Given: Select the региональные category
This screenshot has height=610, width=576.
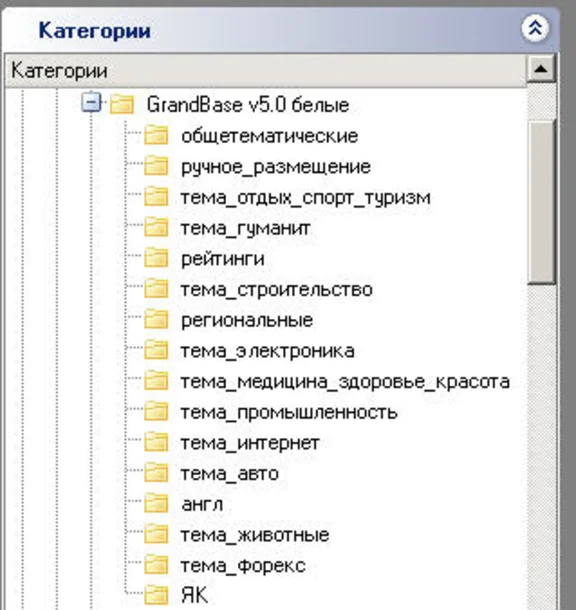Looking at the screenshot, I should 247,320.
